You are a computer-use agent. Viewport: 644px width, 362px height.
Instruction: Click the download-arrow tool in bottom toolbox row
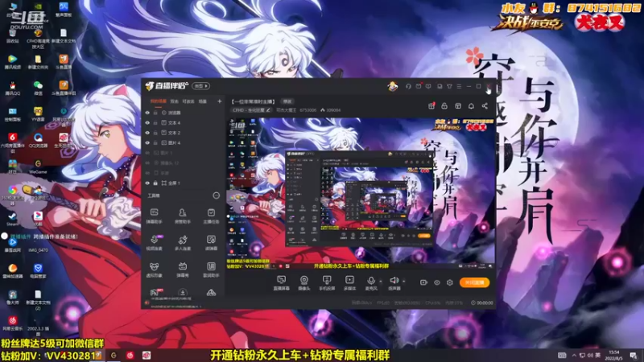coord(183,293)
